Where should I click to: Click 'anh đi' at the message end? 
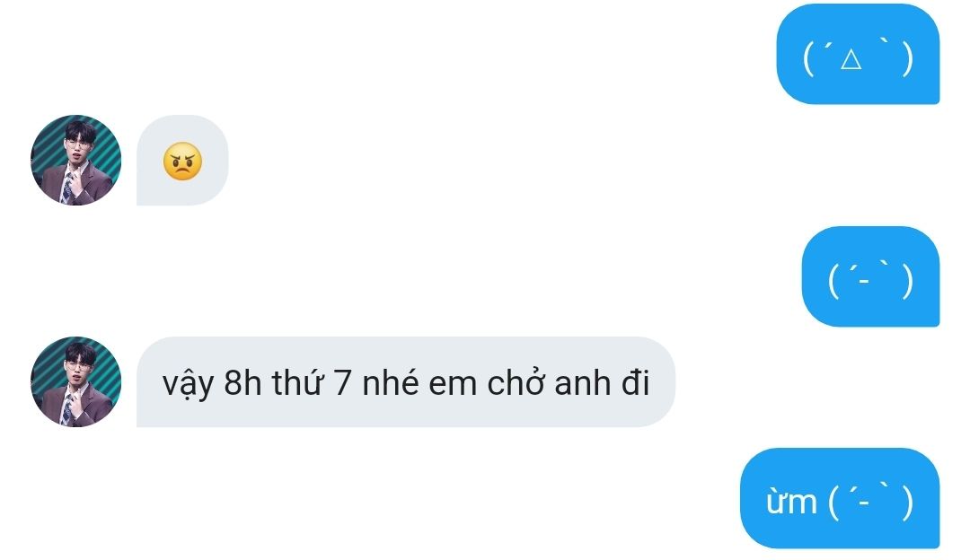[601, 382]
